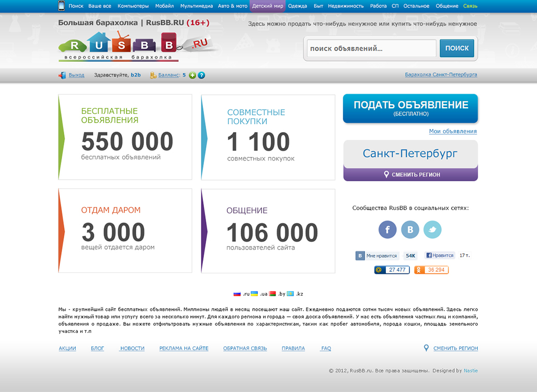This screenshot has width=537, height=392.
Task: Click footer 'СМЕНИТЬ РЕГИОН' link
Action: pos(456,348)
